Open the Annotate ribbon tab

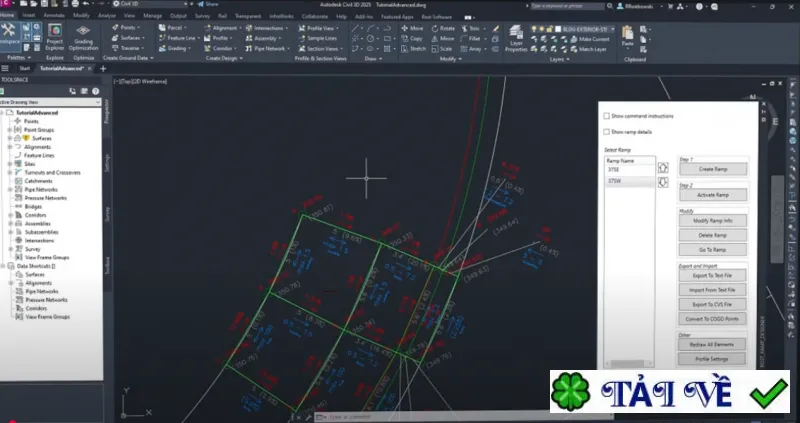tap(54, 16)
